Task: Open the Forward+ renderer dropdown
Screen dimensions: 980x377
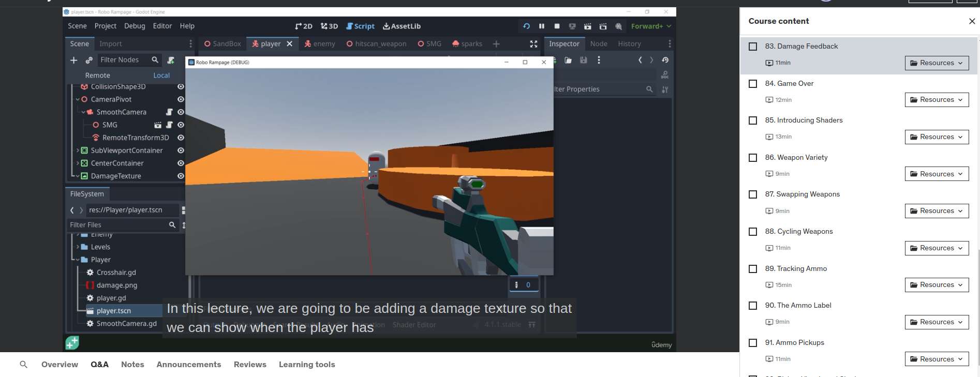Action: pos(651,26)
